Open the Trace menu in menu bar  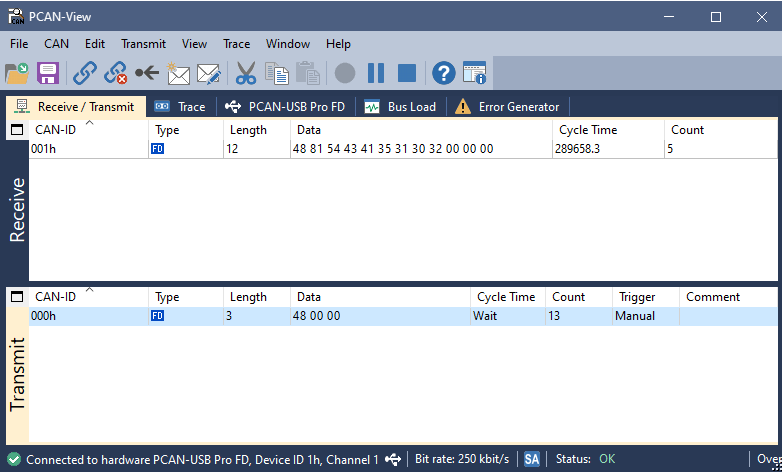236,44
